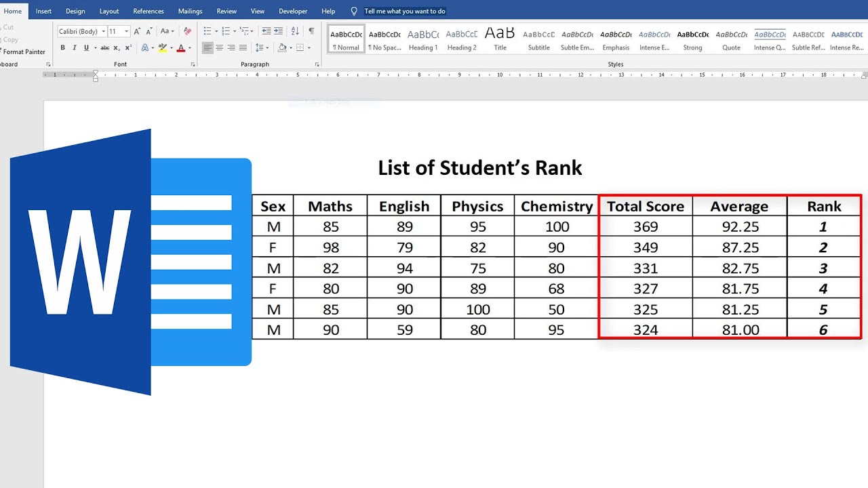Toggle bold formatting
868x488 pixels.
tap(63, 48)
